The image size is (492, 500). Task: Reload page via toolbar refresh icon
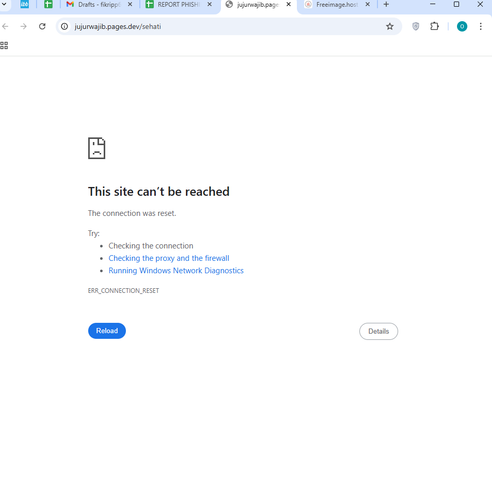[x=42, y=26]
